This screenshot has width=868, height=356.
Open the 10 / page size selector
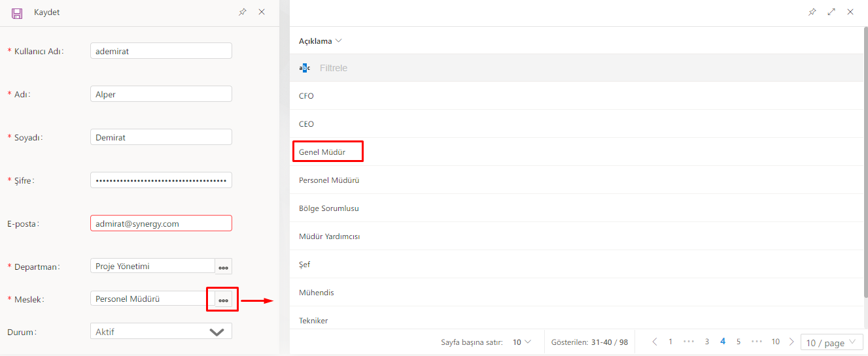831,342
